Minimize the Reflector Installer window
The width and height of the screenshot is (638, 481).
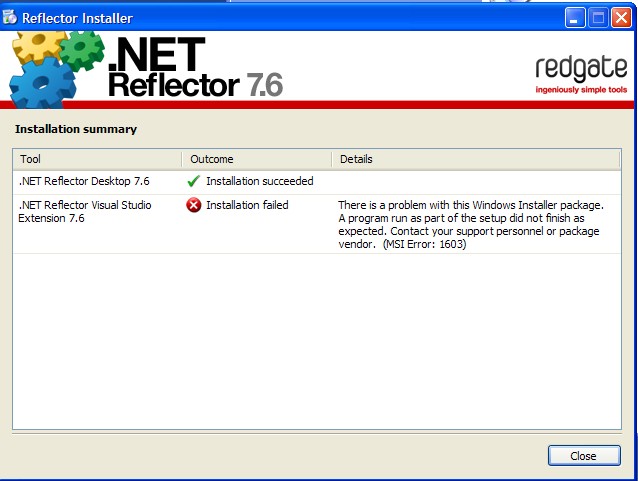point(575,18)
